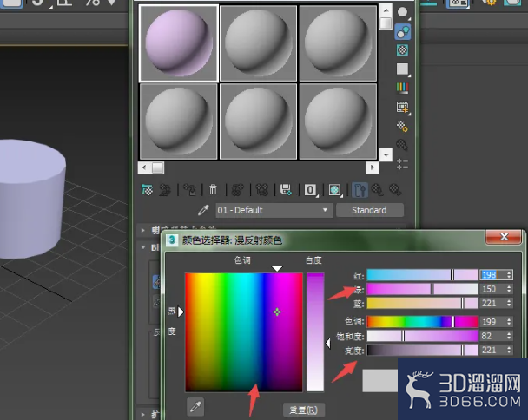Viewport: 528px width, 420px height.
Task: Click the Make Preview icon
Action: 402,108
